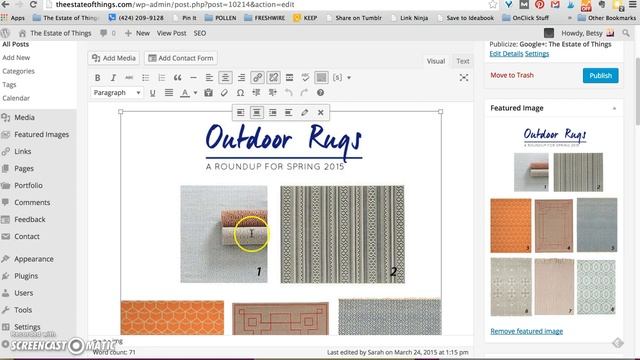Viewport: 640px width, 360px height.
Task: Collapse the Featured Image panel
Action: click(x=614, y=108)
